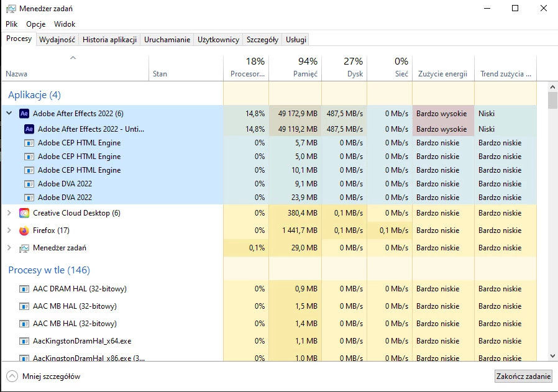
Task: Open the Plik menu
Action: [x=11, y=24]
